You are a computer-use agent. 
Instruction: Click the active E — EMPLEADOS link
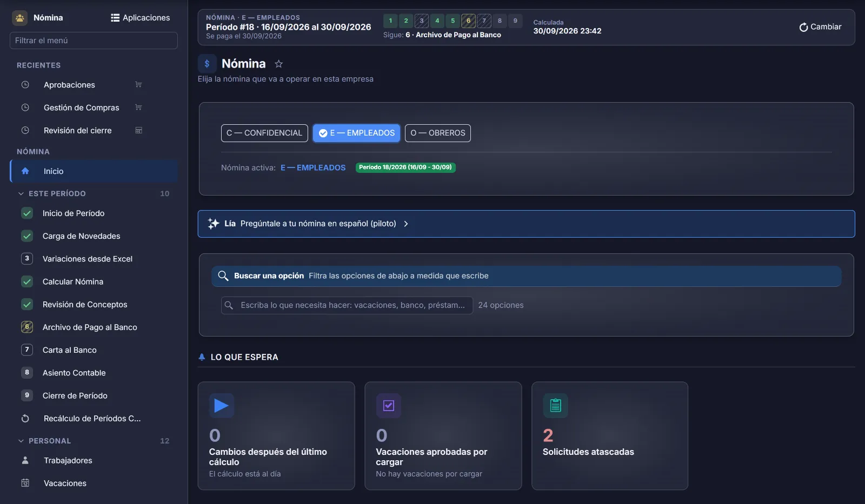313,168
